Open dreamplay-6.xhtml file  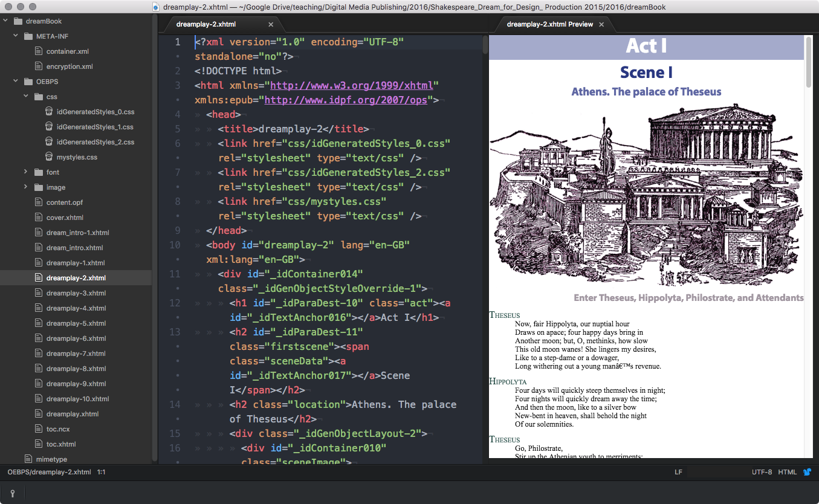pos(76,338)
